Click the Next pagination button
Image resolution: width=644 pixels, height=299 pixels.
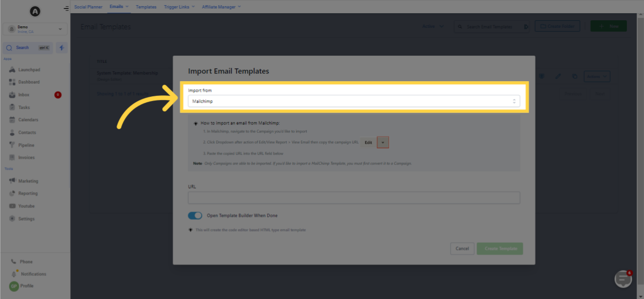599,94
